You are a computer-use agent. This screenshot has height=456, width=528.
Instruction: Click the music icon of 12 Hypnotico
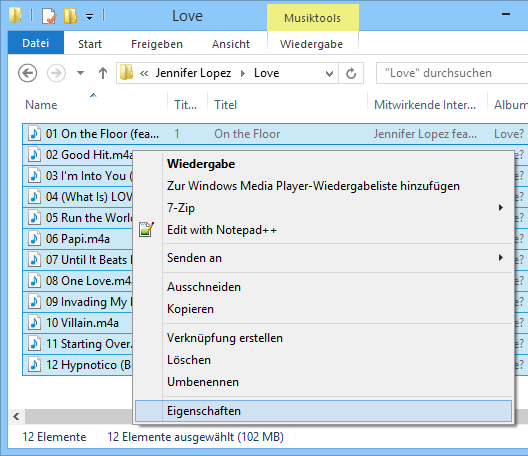pos(34,365)
